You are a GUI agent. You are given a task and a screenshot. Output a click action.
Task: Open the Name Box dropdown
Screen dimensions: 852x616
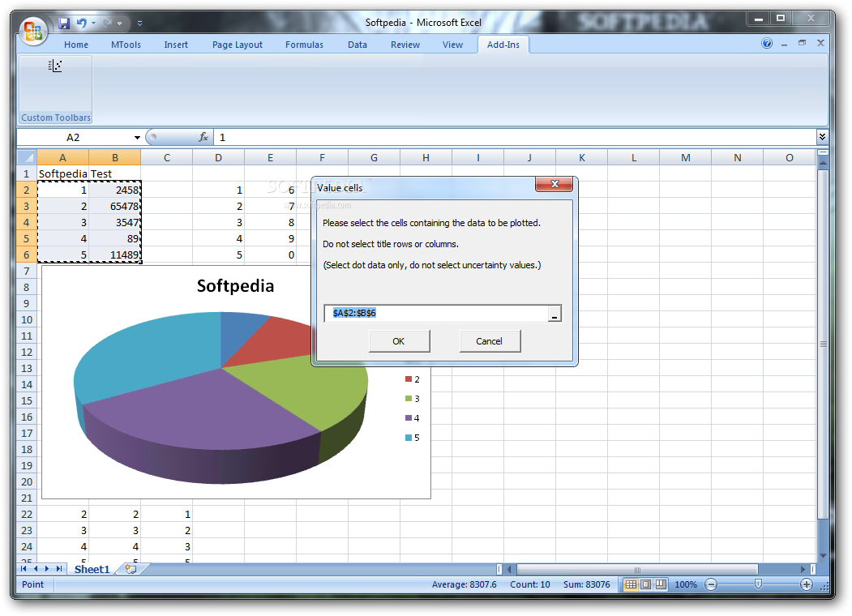coord(137,138)
